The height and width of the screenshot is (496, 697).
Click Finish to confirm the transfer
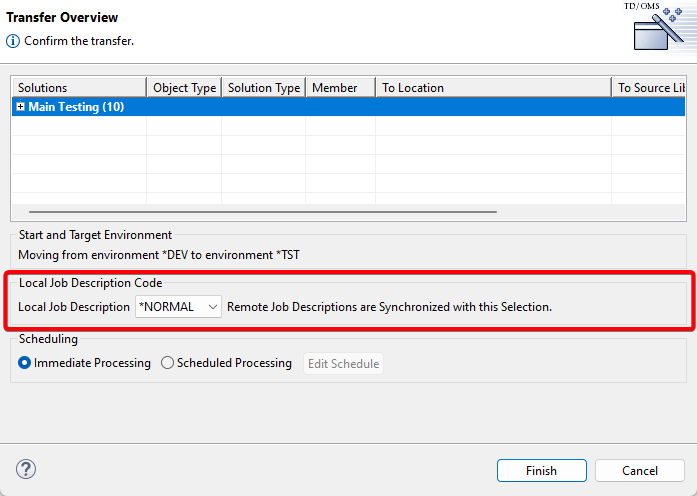(541, 471)
